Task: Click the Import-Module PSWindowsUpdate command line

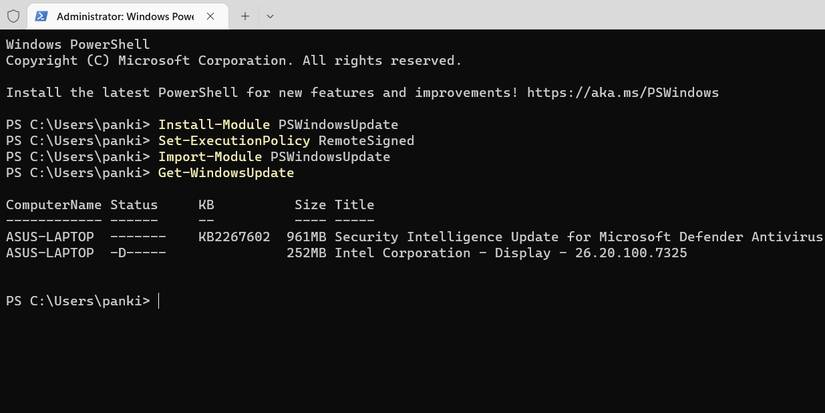Action: (x=274, y=157)
